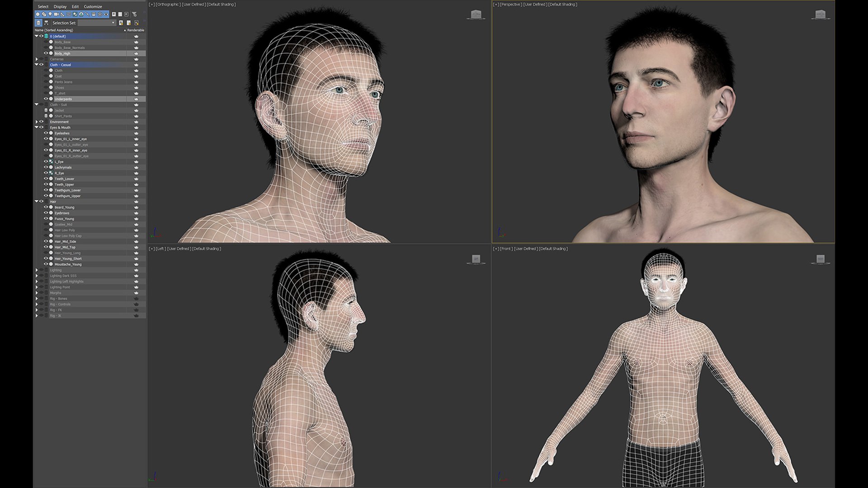Hide the Beard_Young object
The image size is (868, 488).
[46, 207]
